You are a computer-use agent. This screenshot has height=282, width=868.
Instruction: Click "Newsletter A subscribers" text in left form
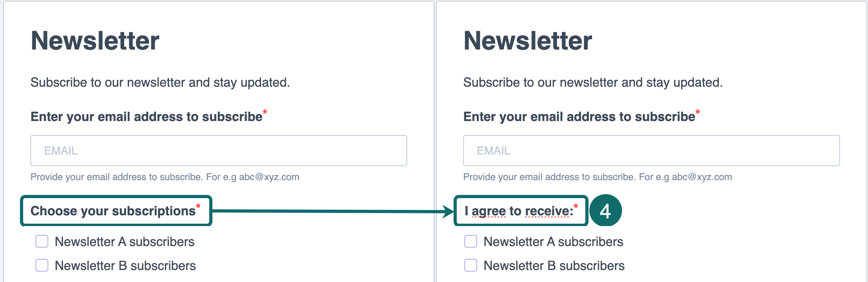click(x=125, y=242)
